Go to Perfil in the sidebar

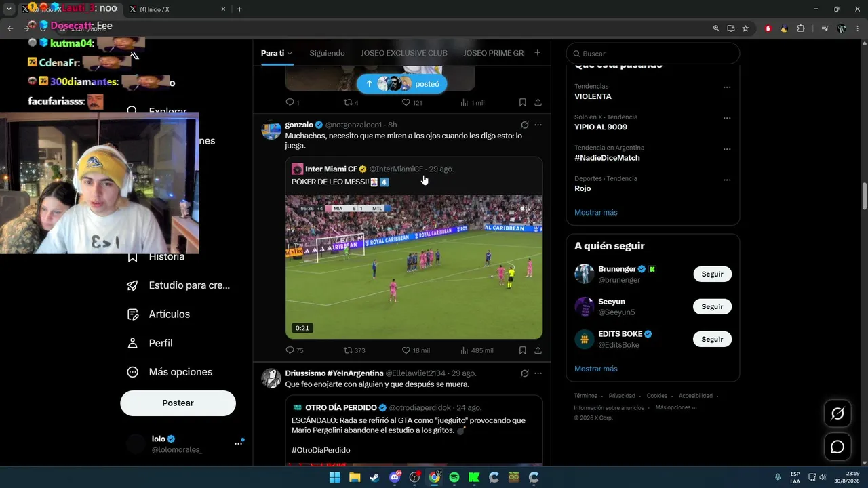pyautogui.click(x=150, y=343)
